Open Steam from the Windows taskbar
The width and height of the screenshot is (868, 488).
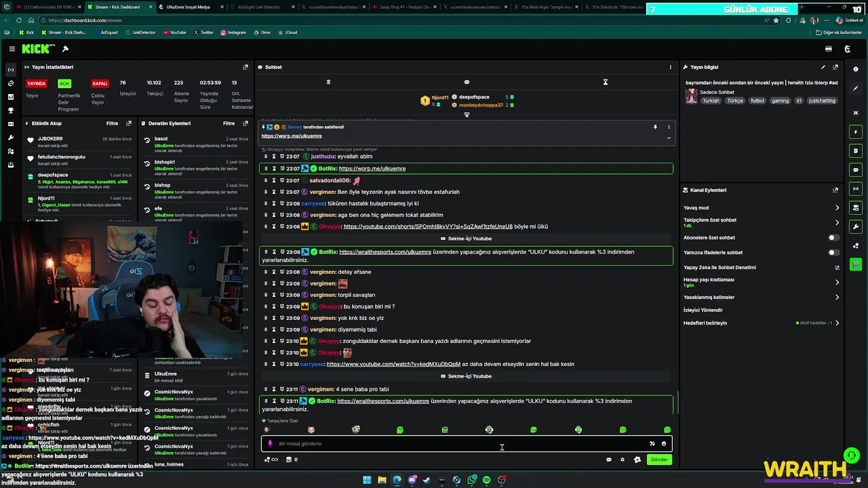coord(427,480)
